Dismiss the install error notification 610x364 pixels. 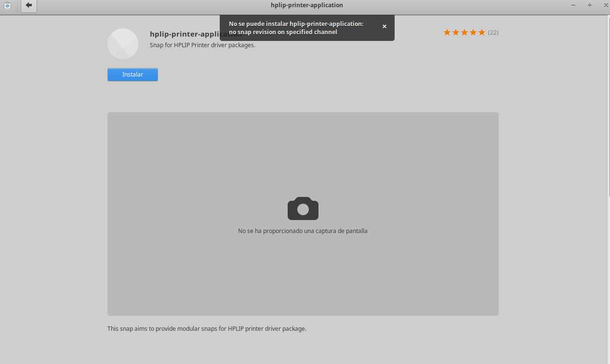click(385, 26)
